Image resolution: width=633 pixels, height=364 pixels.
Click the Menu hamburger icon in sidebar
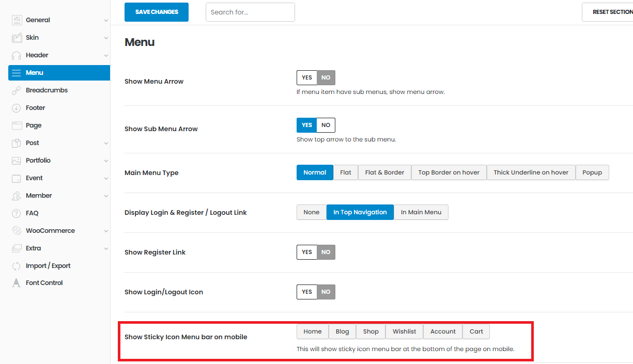click(17, 73)
